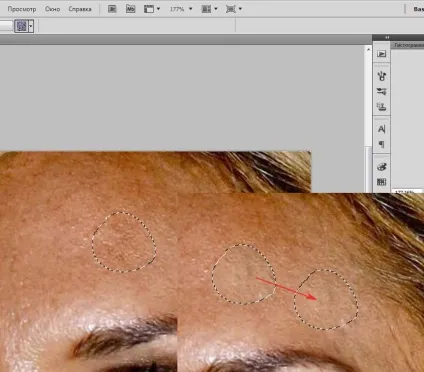Open the Просмотр menu
This screenshot has height=372, width=424.
(x=22, y=9)
